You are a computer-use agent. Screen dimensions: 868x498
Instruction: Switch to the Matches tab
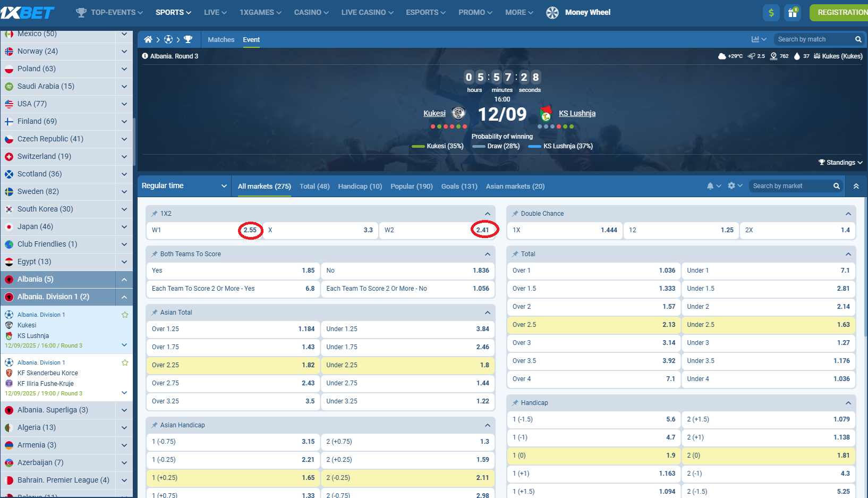(x=221, y=39)
